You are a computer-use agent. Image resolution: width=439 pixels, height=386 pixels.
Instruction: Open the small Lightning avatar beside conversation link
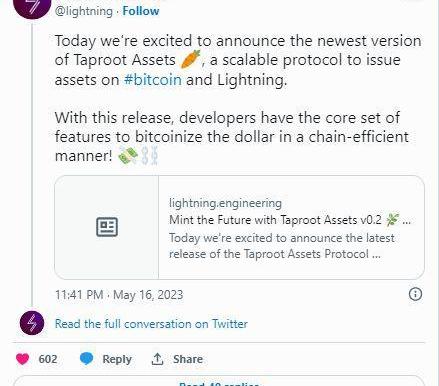[x=32, y=323]
